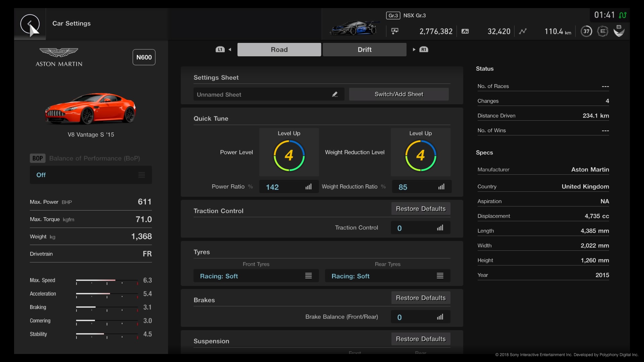Switch to the Drift settings tab
This screenshot has height=362, width=644.
pyautogui.click(x=365, y=49)
